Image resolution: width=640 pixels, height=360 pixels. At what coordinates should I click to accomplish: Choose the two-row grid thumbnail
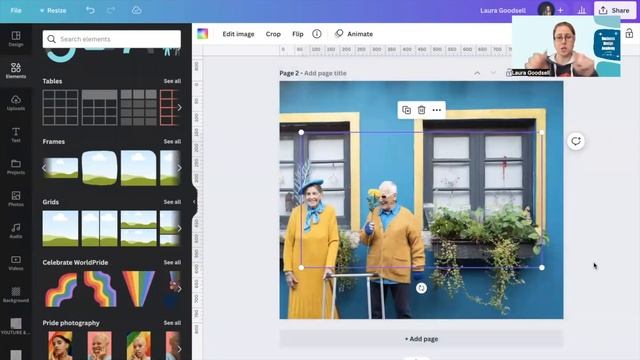[139, 229]
